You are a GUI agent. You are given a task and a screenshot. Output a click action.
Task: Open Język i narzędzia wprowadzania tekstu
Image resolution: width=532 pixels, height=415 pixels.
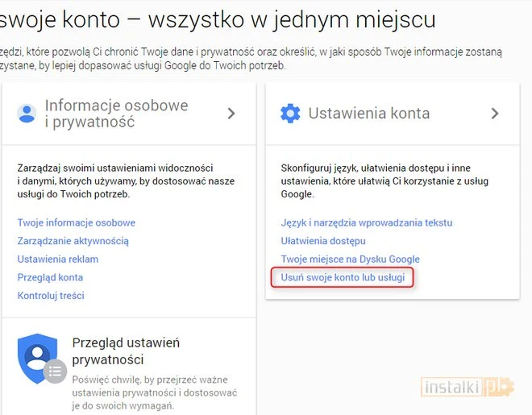366,222
